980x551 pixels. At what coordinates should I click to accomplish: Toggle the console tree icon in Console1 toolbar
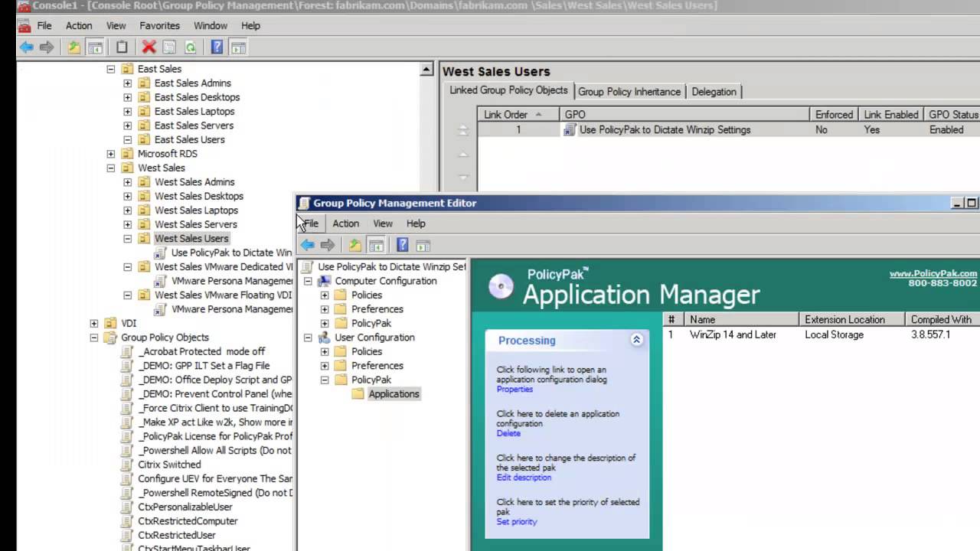(x=95, y=47)
